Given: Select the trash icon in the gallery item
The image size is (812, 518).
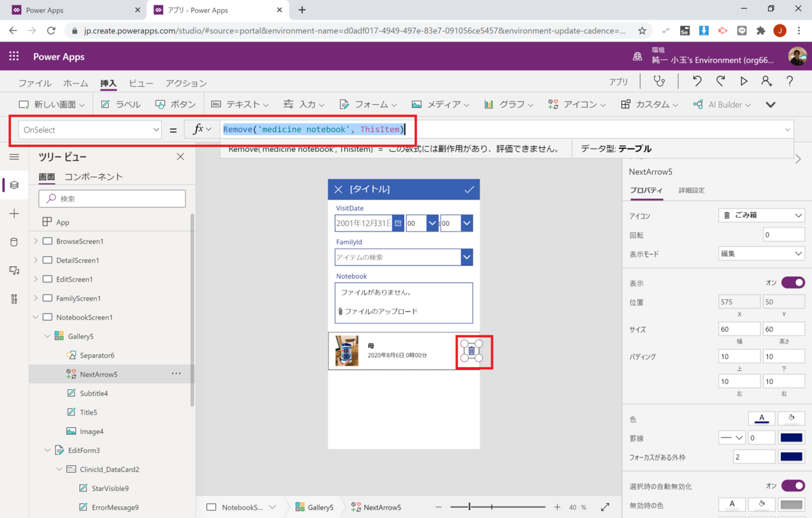Looking at the screenshot, I should pos(472,351).
